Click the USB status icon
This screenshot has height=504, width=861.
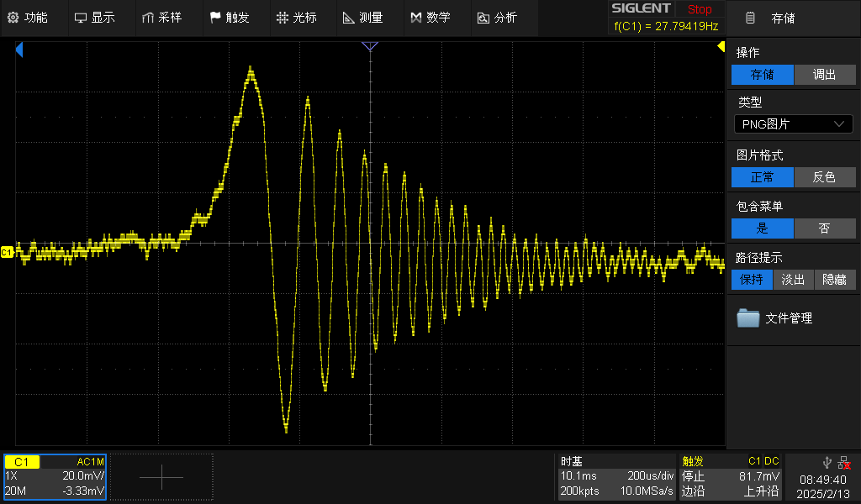827,462
